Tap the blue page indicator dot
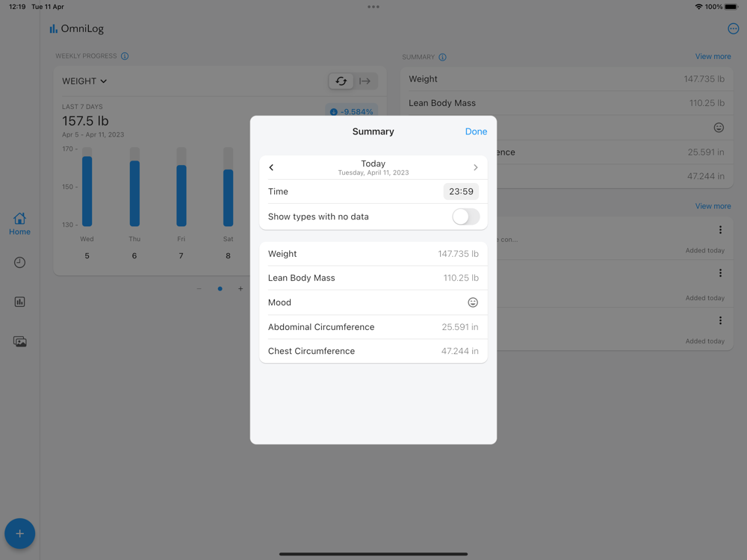 [x=220, y=288]
